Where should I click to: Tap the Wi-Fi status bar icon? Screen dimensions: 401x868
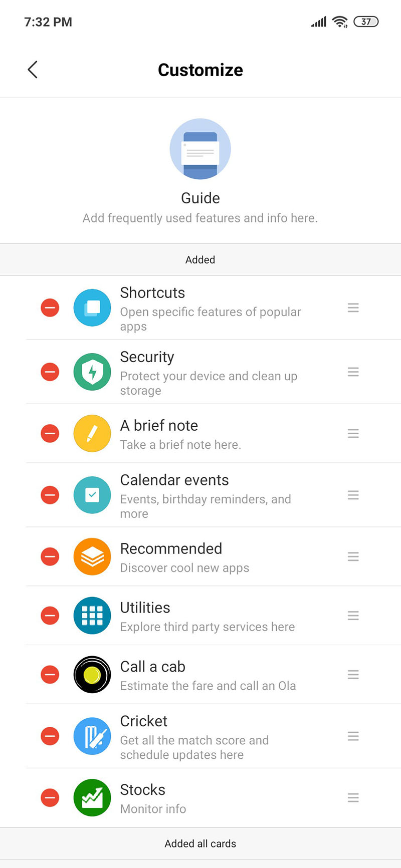point(340,22)
